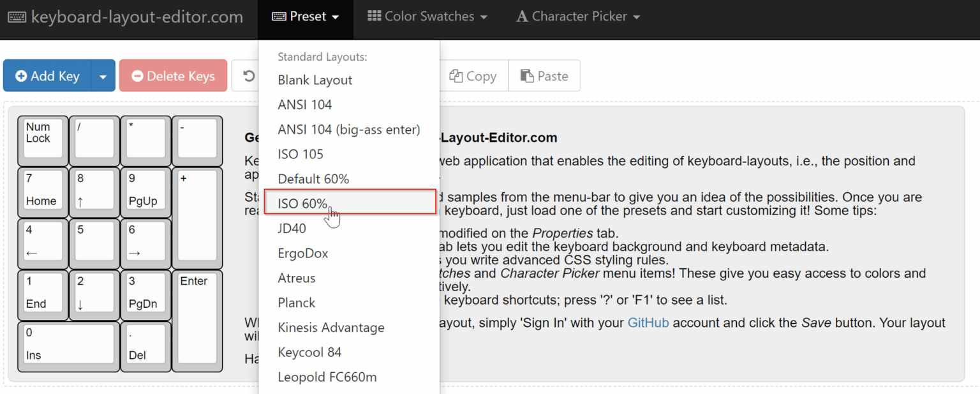The height and width of the screenshot is (394, 980).
Task: Click the Copy toolbar button
Action: [473, 76]
